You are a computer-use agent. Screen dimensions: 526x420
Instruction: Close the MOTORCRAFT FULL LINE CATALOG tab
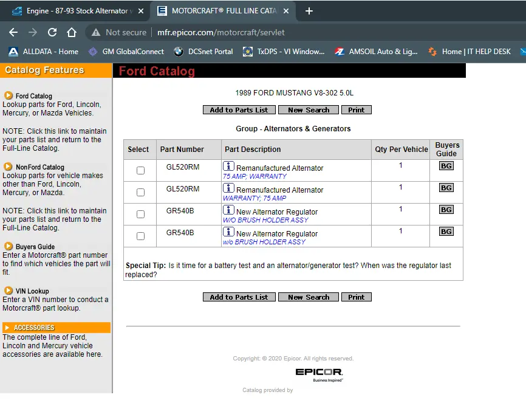point(286,11)
